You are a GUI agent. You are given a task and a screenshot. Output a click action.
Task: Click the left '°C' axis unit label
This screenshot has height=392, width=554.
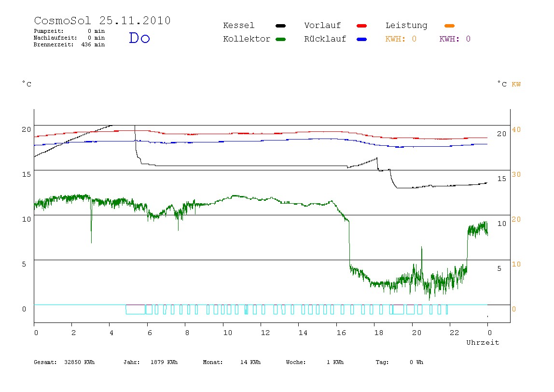click(27, 84)
